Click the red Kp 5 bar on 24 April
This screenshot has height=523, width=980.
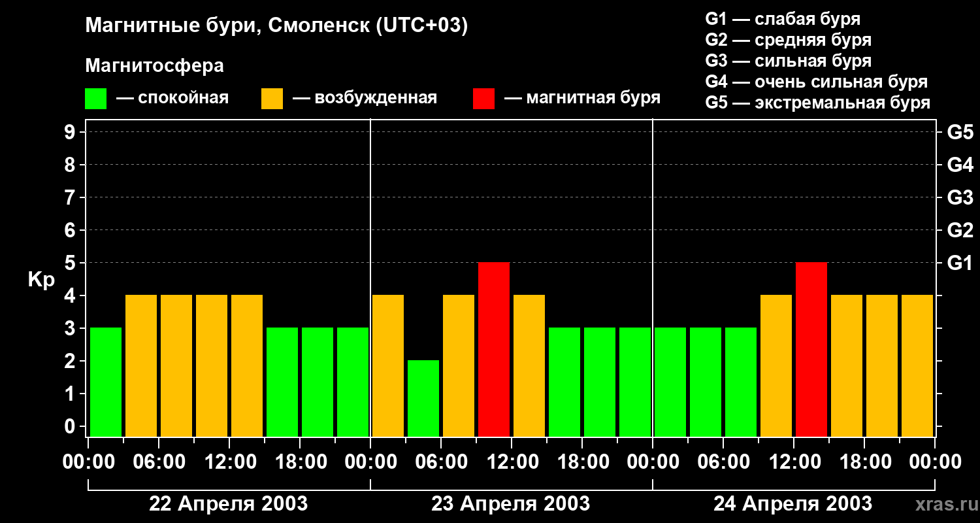[811, 349]
